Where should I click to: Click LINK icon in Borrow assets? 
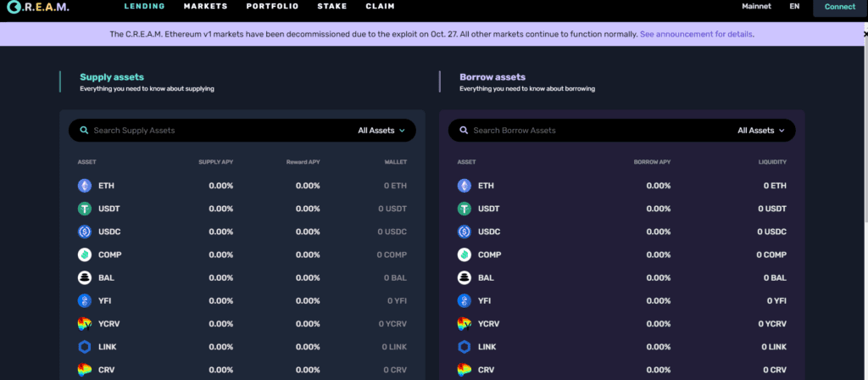coord(464,347)
